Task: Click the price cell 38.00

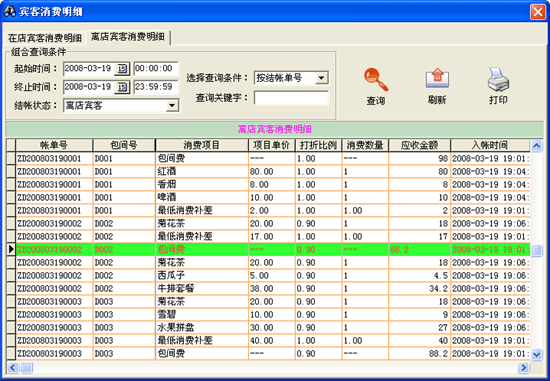Action: (272, 288)
